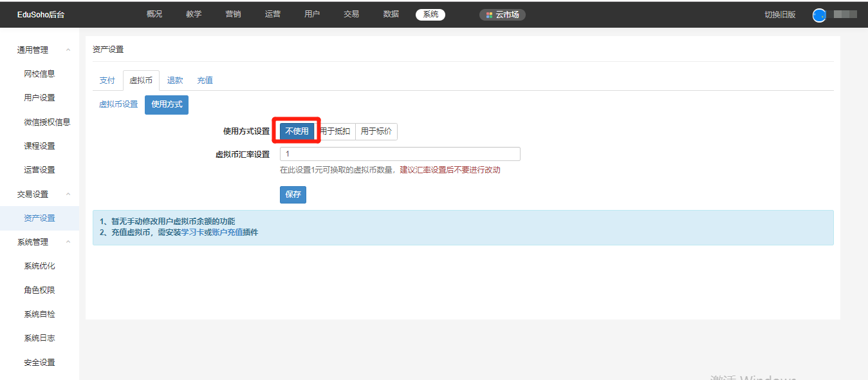Click the EduSoho后台 logo text
This screenshot has height=380, width=868.
coord(41,15)
